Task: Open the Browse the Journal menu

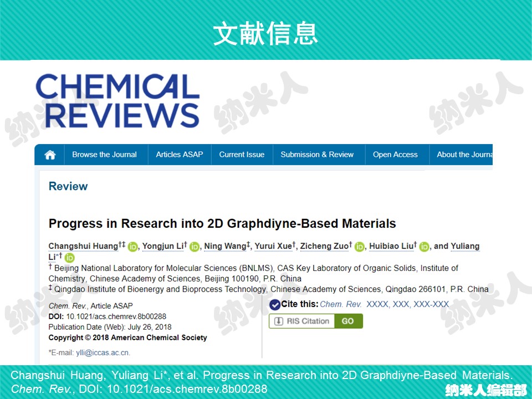Action: 105,155
